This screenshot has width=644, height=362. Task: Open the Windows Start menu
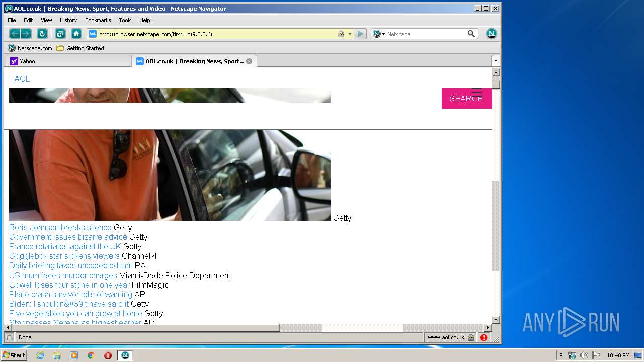click(14, 355)
